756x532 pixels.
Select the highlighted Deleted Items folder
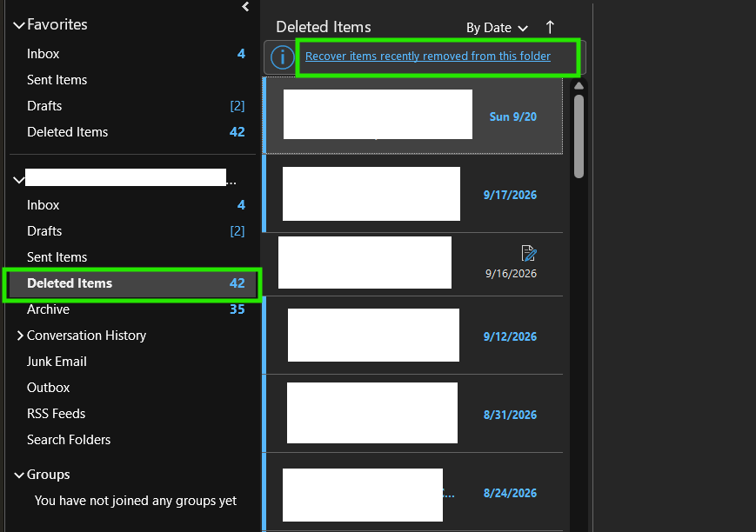pyautogui.click(x=130, y=283)
